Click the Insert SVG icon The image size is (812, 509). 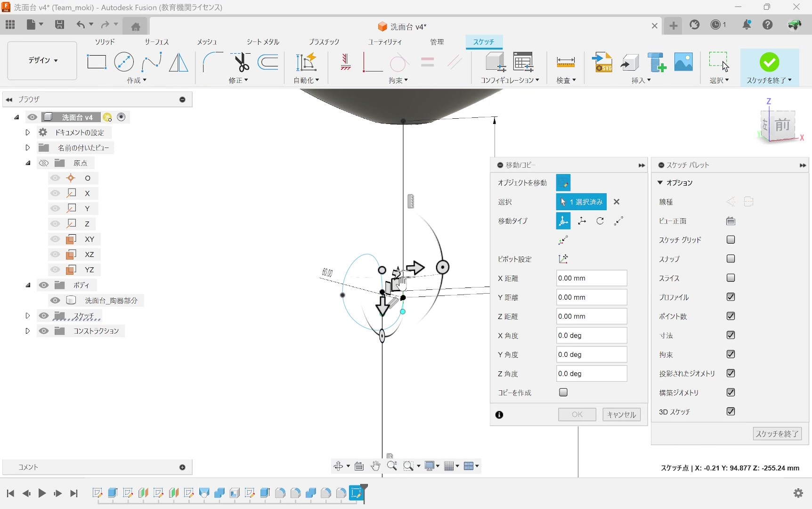(602, 62)
